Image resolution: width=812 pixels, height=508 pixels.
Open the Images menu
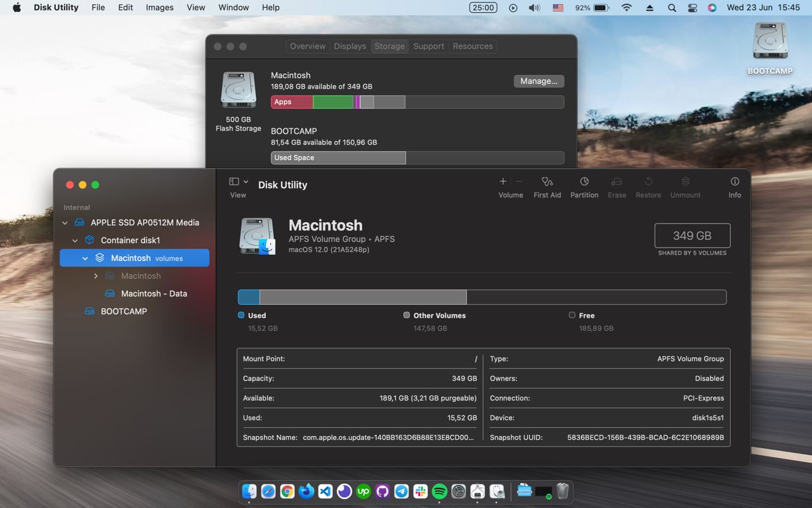coord(160,8)
